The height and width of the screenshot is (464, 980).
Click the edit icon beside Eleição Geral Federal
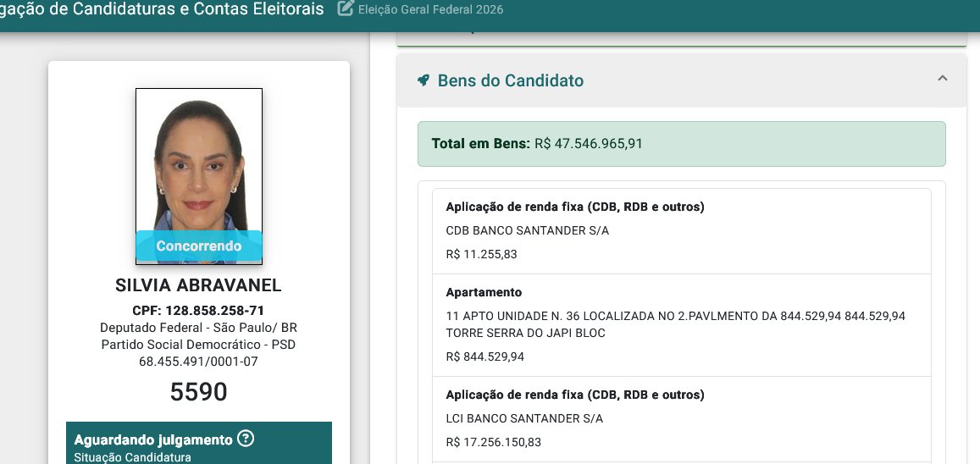346,8
